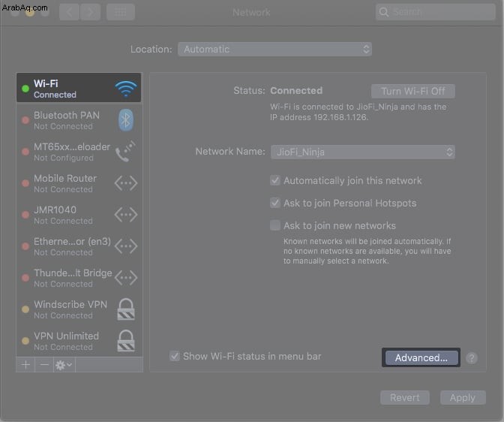Viewport: 504px width, 422px height.
Task: Click the red status dot for Bluetooth PAN
Action: (x=25, y=120)
